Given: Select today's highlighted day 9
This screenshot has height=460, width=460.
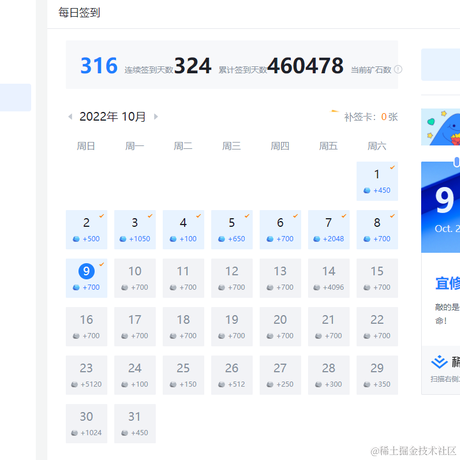Looking at the screenshot, I should [86, 278].
